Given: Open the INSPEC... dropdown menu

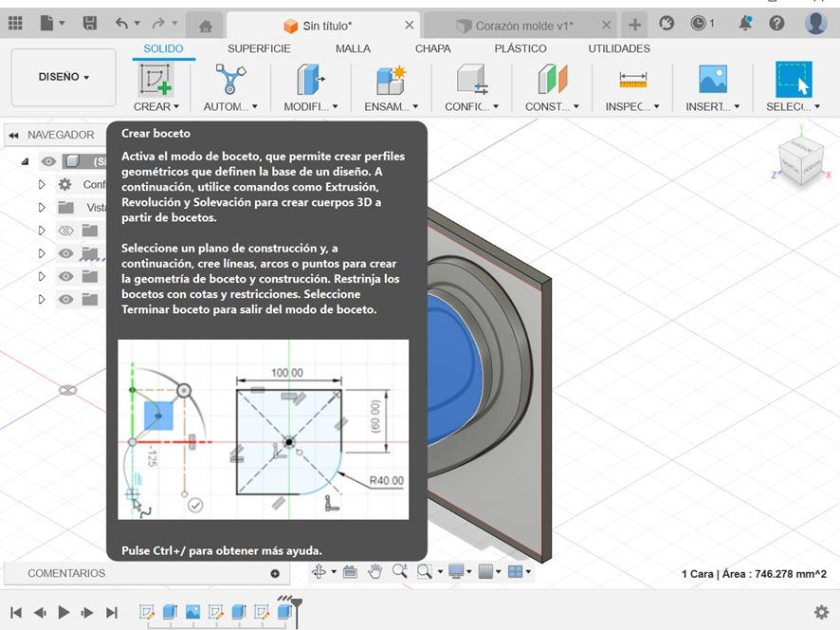Looking at the screenshot, I should [632, 106].
